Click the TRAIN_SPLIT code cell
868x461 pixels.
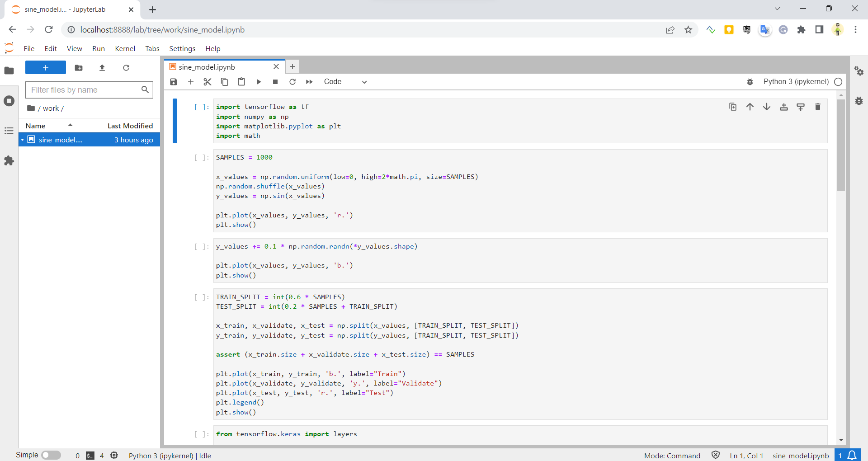tap(520, 354)
